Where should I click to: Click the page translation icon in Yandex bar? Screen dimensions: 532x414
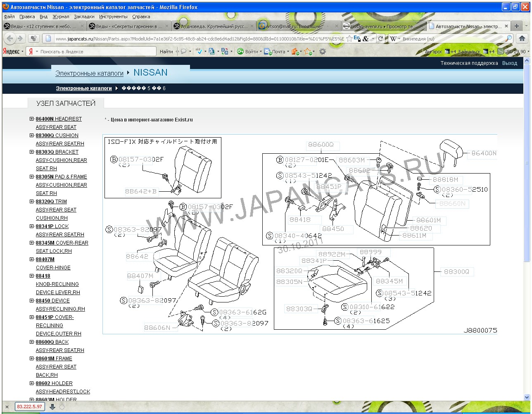[225, 52]
